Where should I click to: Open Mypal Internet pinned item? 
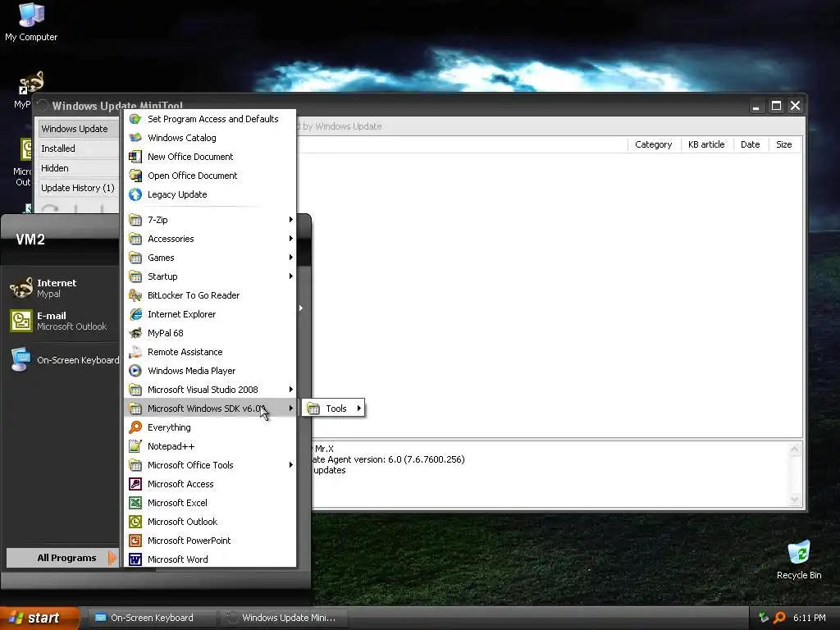[63, 288]
